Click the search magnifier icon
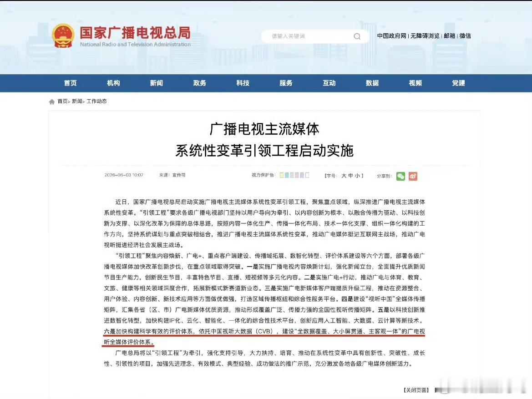The image size is (532, 399). (x=357, y=36)
